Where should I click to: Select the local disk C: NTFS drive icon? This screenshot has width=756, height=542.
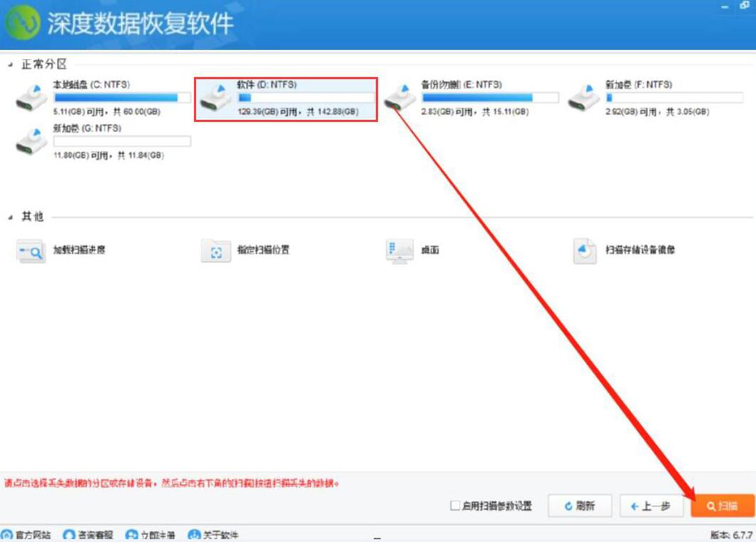click(x=32, y=98)
